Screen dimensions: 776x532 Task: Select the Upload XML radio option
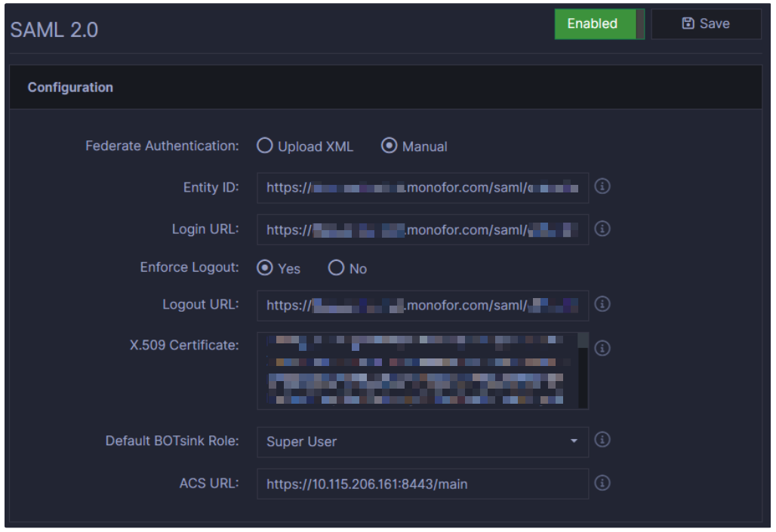265,146
